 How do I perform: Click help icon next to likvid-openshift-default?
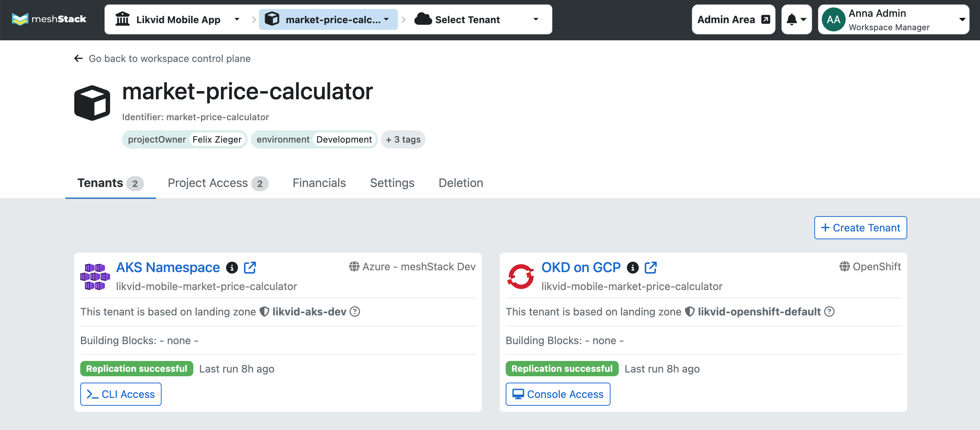tap(829, 312)
